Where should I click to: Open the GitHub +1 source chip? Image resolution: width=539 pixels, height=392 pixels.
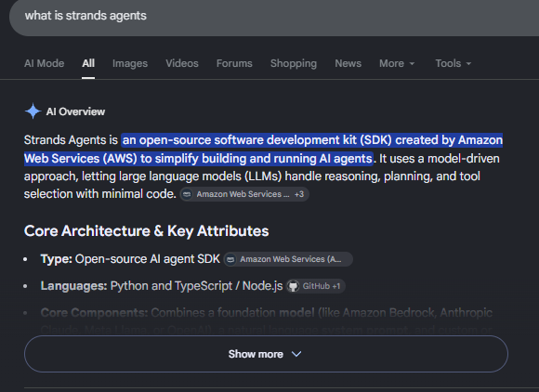pyautogui.click(x=316, y=286)
